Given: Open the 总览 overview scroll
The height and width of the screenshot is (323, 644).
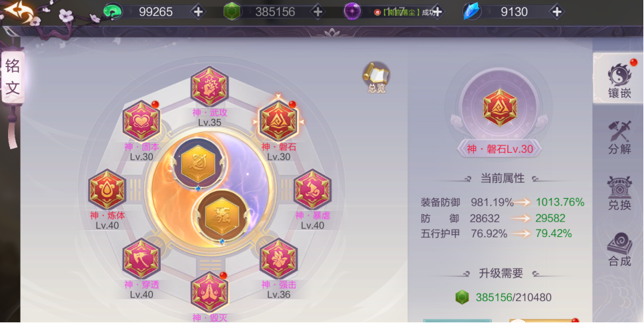Looking at the screenshot, I should pos(376,77).
